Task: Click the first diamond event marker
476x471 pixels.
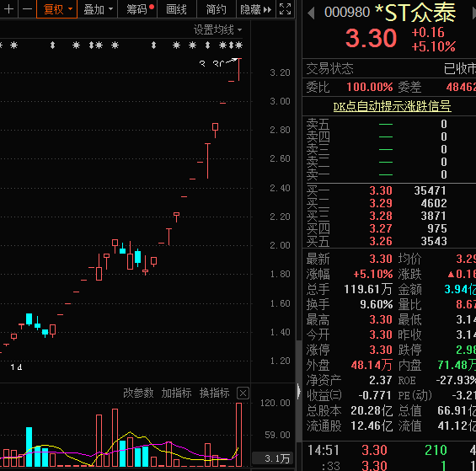Action: (53, 45)
